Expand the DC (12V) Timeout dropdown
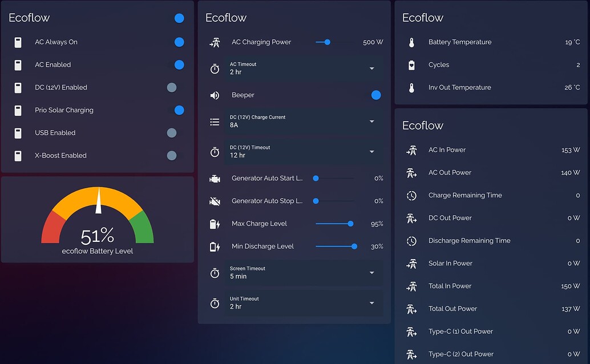Screen dimensions: 590x364 coord(304,152)
